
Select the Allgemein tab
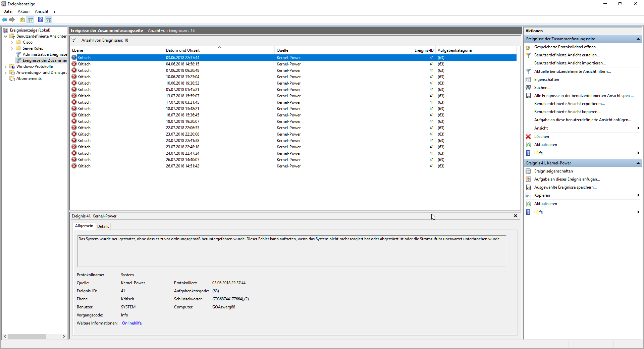coord(84,226)
